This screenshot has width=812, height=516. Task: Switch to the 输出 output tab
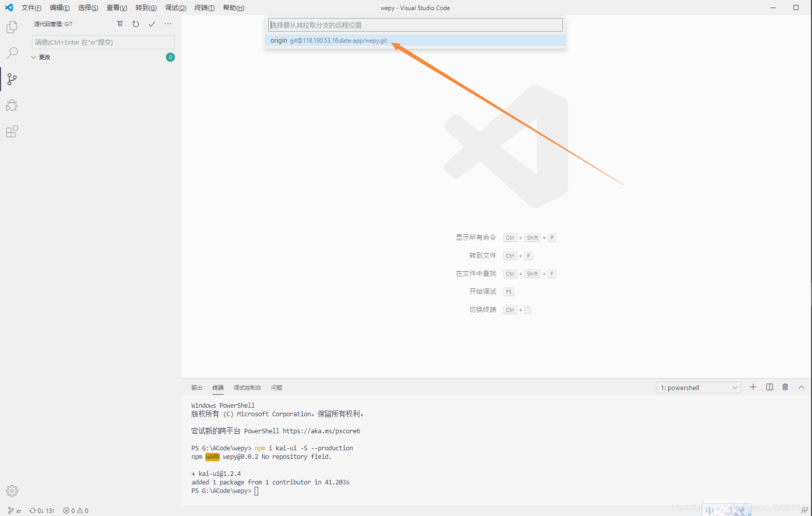(x=196, y=388)
